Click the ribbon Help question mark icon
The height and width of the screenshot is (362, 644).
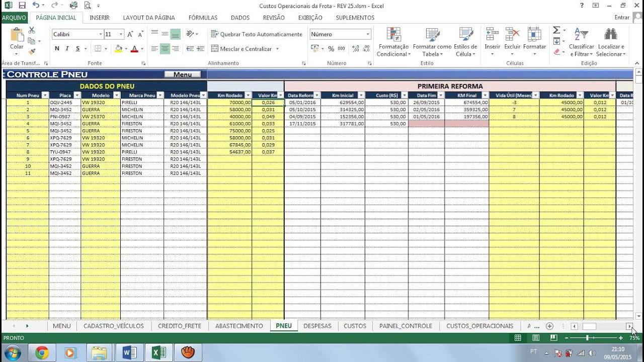click(x=582, y=6)
